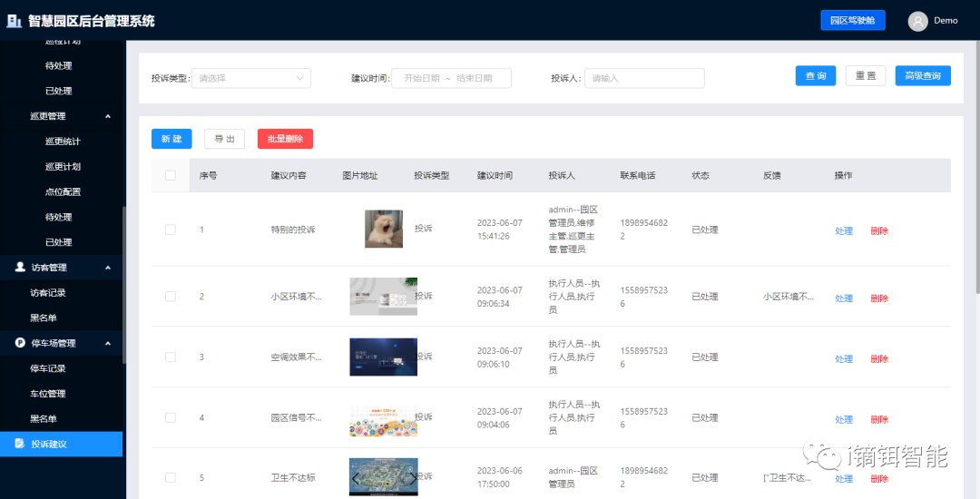Screen dimensions: 980x499
Task: Click the red 批量删除 button
Action: pos(285,139)
